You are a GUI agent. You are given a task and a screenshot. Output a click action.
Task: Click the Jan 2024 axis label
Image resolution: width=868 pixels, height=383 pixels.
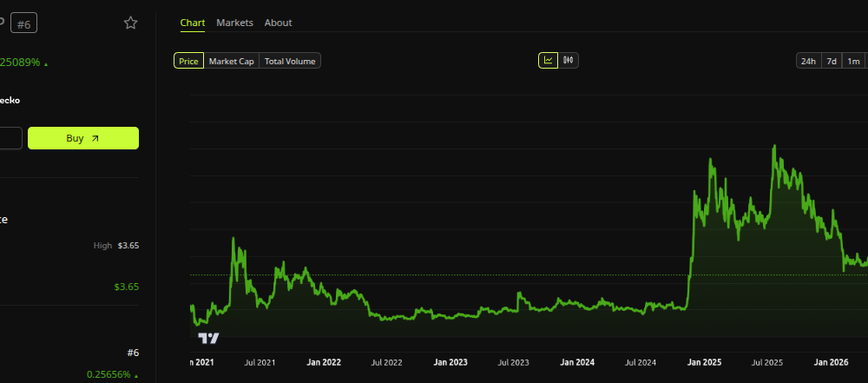coord(577,362)
